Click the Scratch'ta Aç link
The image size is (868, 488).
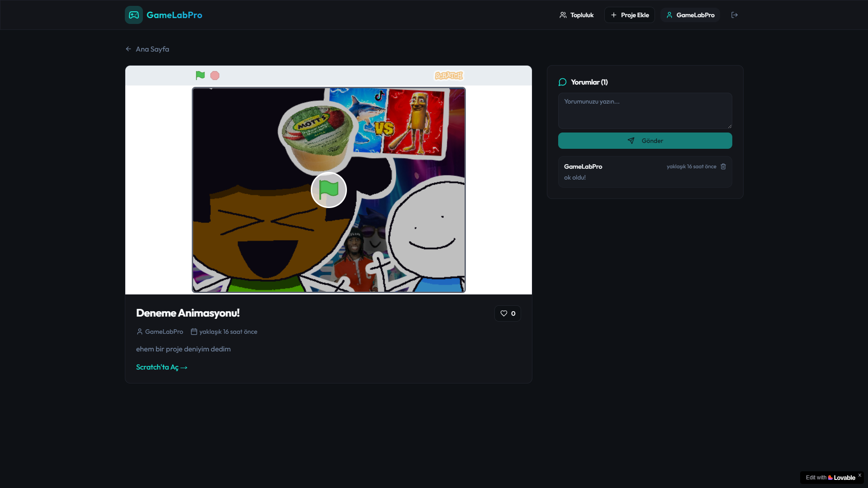pyautogui.click(x=161, y=367)
